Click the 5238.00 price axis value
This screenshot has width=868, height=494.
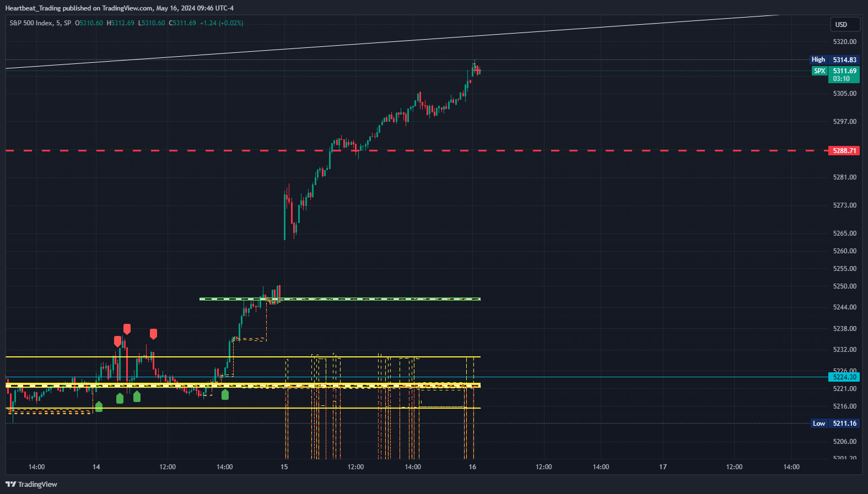tap(844, 329)
